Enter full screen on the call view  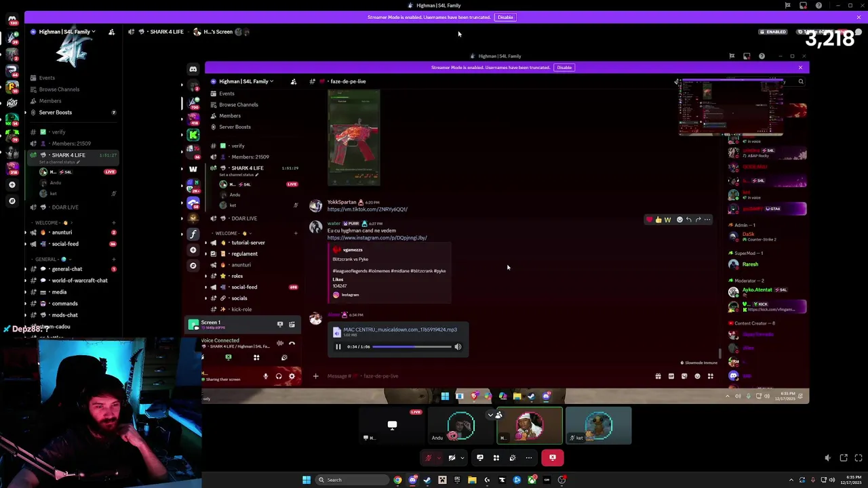pyautogui.click(x=859, y=458)
